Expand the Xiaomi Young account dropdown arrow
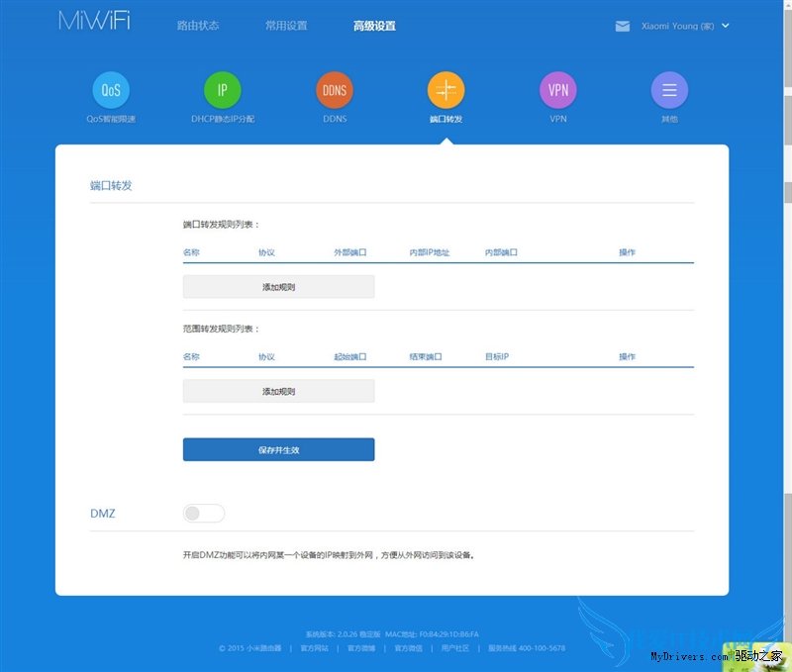 click(726, 26)
